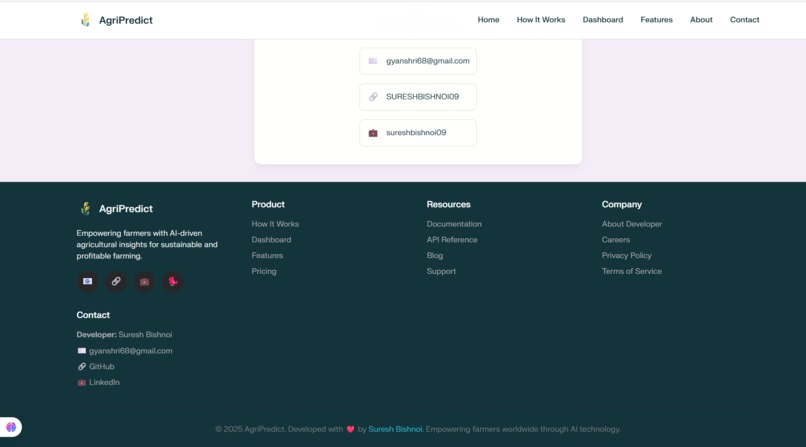The image size is (806, 447).
Task: Select About in top navigation
Action: coord(701,20)
